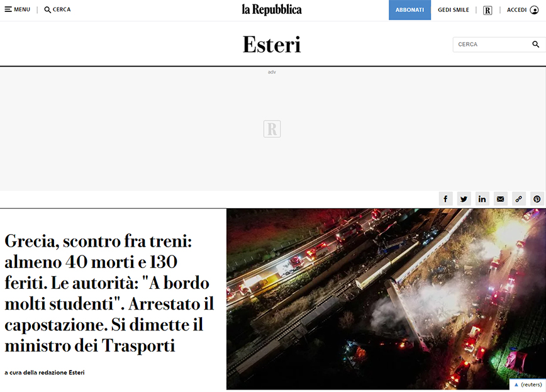The height and width of the screenshot is (392, 546).
Task: Share the article on LinkedIn
Action: point(482,199)
